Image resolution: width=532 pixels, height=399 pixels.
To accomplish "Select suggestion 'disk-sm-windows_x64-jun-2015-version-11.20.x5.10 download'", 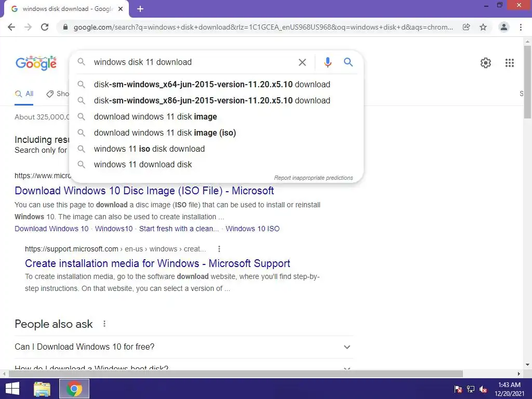I will click(216, 85).
